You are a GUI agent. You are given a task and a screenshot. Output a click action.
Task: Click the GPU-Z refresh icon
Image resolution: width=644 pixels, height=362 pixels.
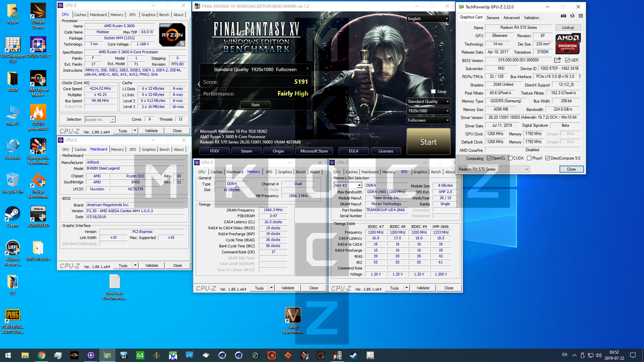[x=573, y=16]
